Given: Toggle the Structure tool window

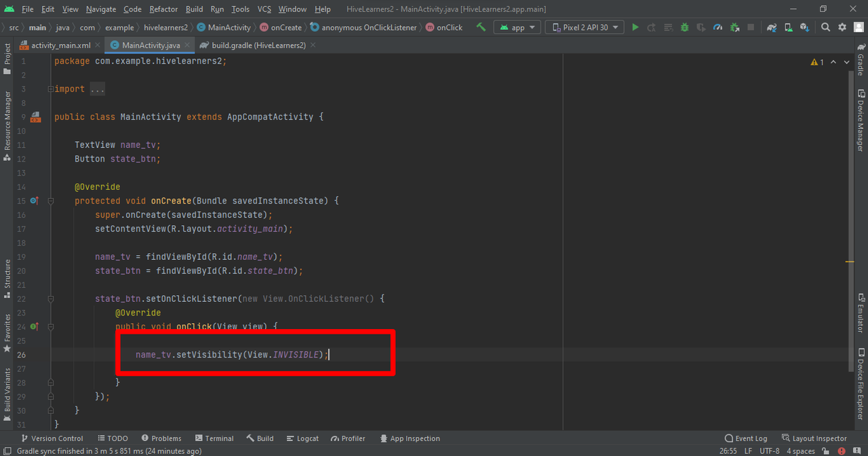Looking at the screenshot, I should (7, 279).
